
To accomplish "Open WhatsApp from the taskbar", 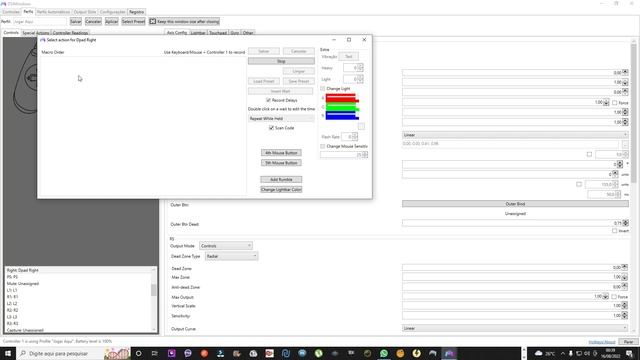I will pos(384,353).
